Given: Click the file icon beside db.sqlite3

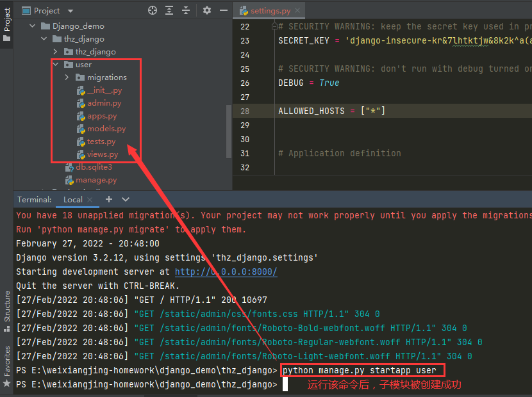Looking at the screenshot, I should pyautogui.click(x=70, y=168).
